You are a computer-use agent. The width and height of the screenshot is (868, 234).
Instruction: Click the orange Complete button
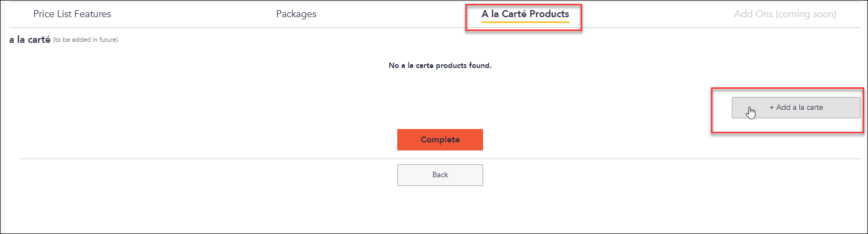pyautogui.click(x=440, y=139)
